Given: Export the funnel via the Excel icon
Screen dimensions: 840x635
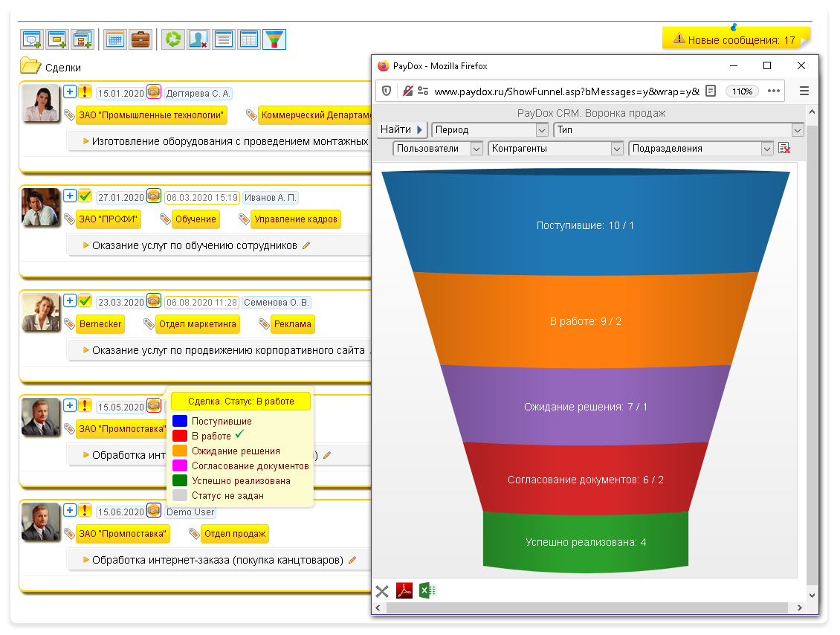Looking at the screenshot, I should (x=427, y=591).
